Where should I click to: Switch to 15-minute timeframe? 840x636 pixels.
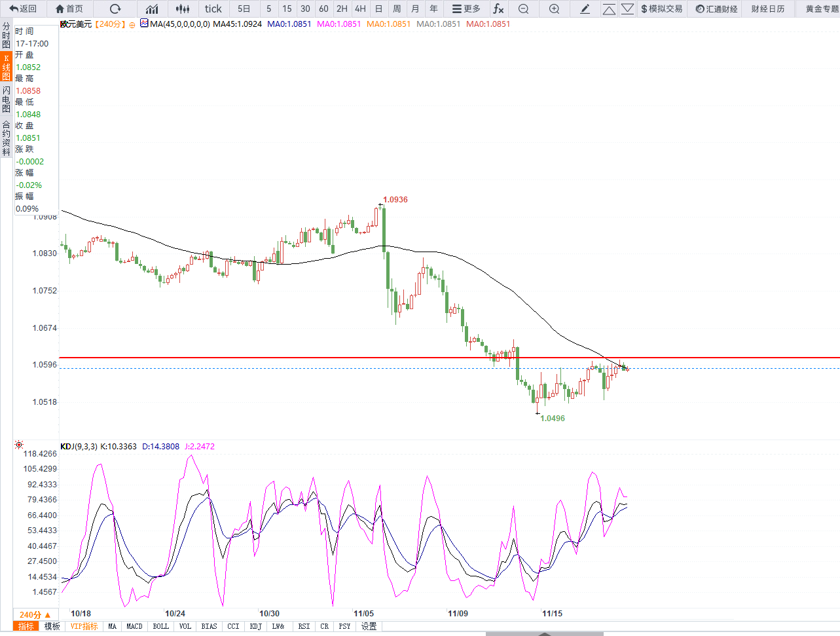[x=287, y=9]
